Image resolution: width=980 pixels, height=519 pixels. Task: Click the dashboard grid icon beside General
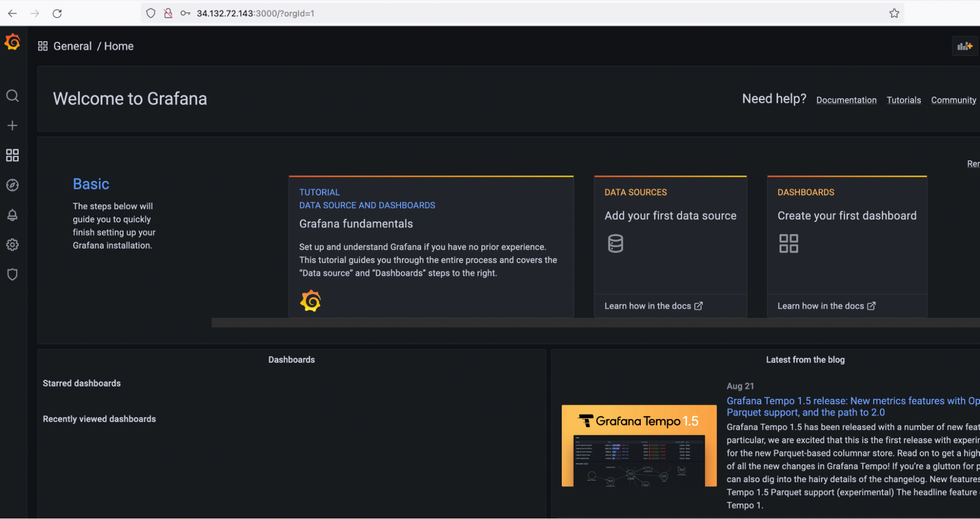[43, 46]
